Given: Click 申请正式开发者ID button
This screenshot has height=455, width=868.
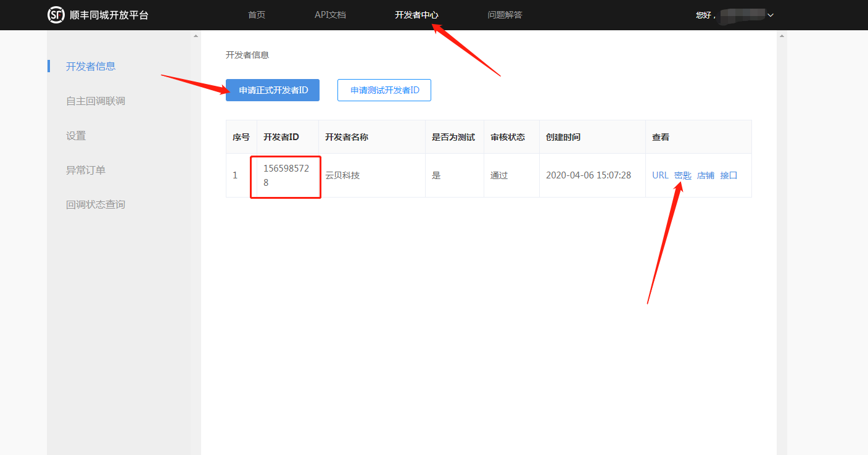Looking at the screenshot, I should coord(273,90).
